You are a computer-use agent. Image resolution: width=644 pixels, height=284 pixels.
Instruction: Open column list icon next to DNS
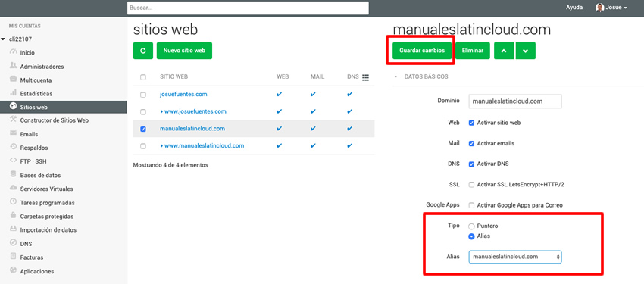pyautogui.click(x=366, y=77)
